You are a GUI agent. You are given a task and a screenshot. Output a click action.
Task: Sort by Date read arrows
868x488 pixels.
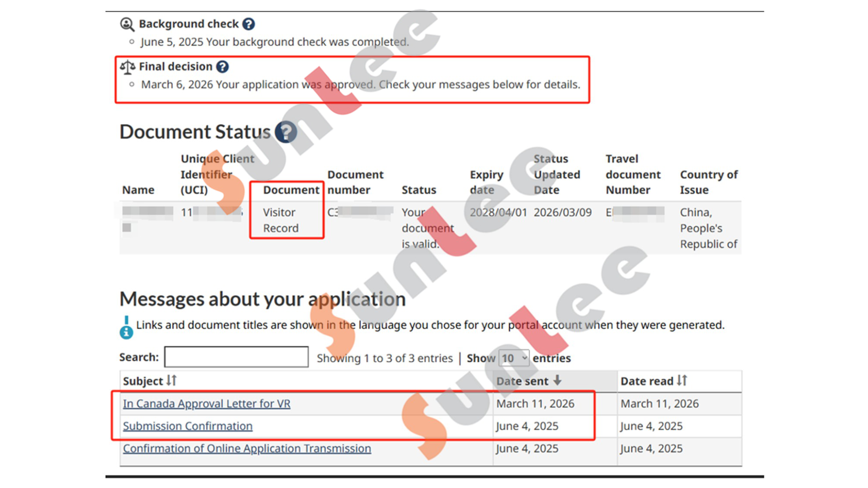click(682, 380)
